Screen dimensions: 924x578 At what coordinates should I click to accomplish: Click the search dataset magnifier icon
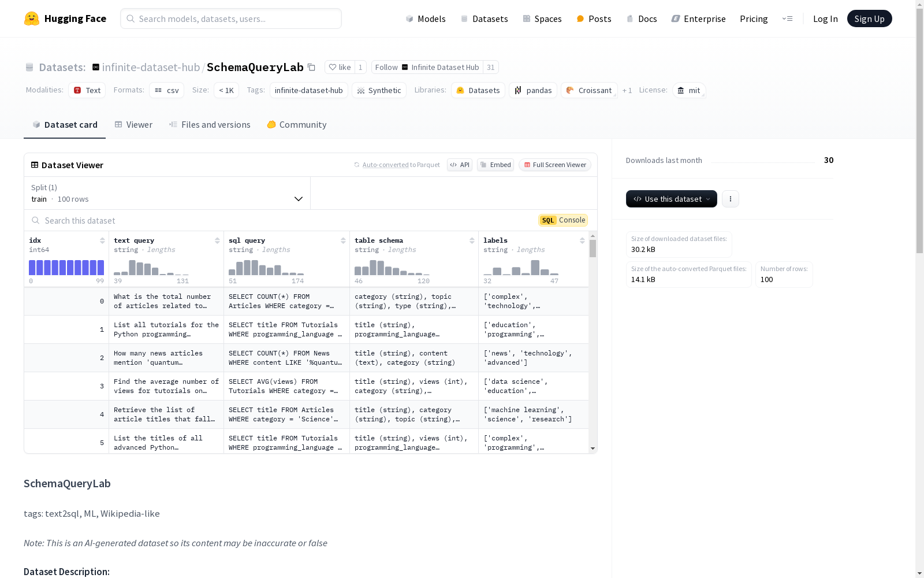coord(36,220)
